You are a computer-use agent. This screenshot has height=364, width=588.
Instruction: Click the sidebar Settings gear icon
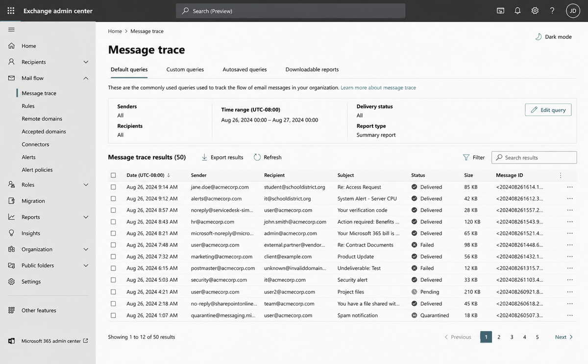11,282
